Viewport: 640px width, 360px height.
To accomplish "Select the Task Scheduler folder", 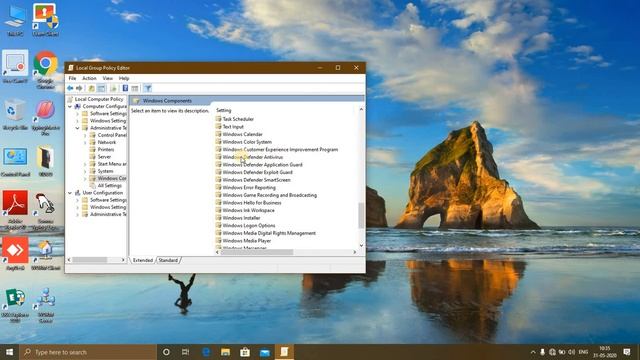I will coord(238,119).
